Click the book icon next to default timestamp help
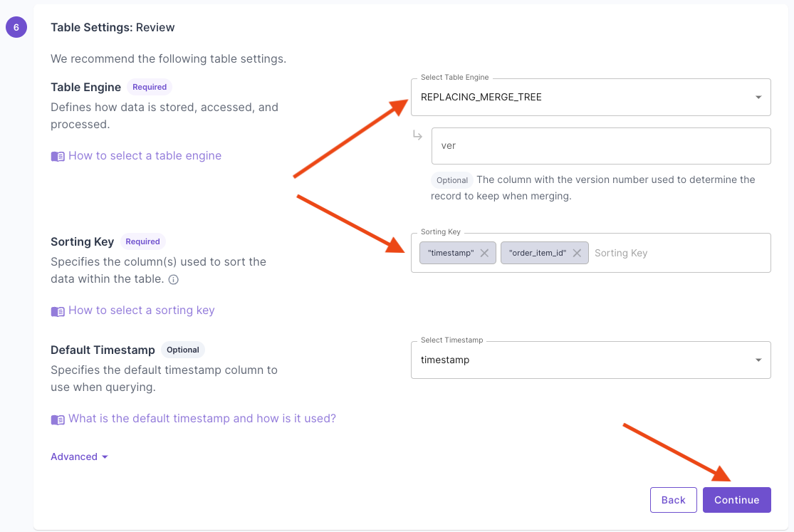 58,419
